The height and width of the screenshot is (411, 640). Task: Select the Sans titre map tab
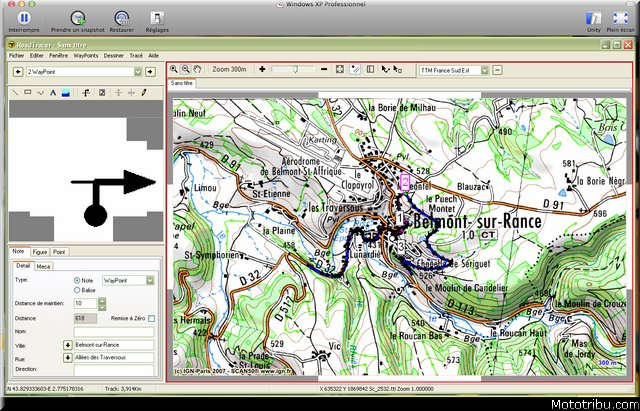182,83
